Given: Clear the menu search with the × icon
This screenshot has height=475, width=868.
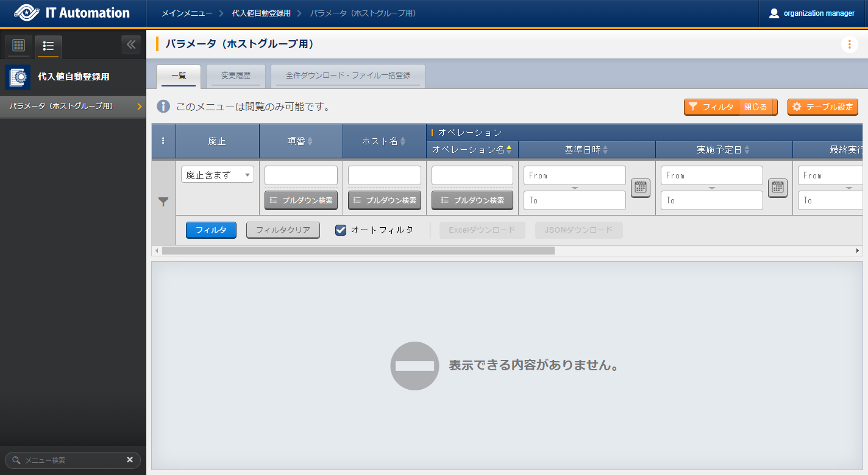Looking at the screenshot, I should click(129, 460).
